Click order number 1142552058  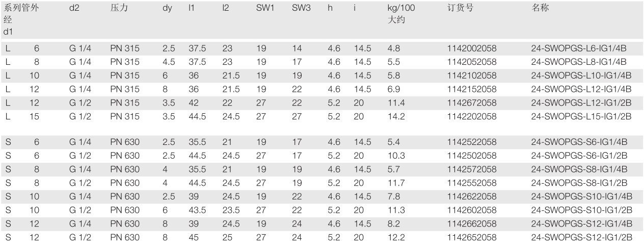tap(471, 183)
